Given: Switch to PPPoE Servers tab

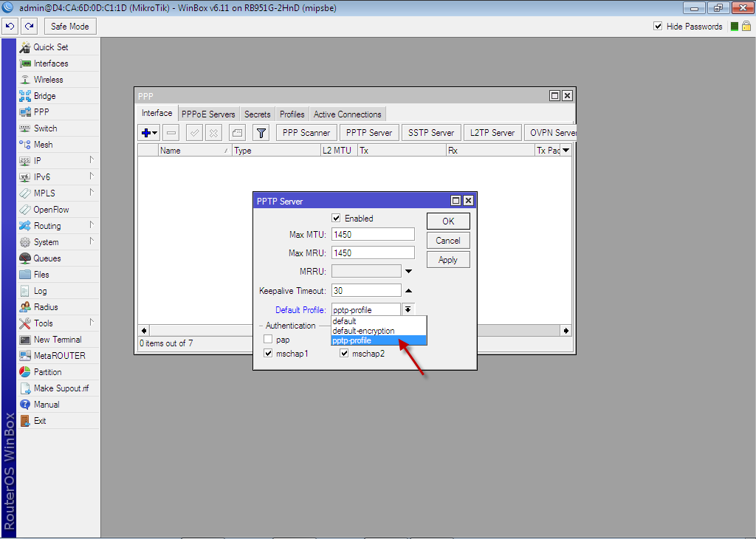Looking at the screenshot, I should coord(208,114).
